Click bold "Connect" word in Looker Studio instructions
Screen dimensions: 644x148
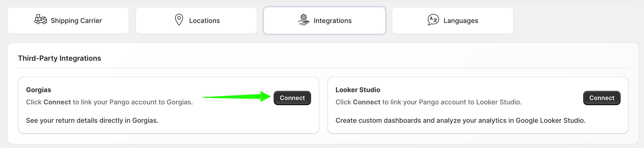[367, 102]
